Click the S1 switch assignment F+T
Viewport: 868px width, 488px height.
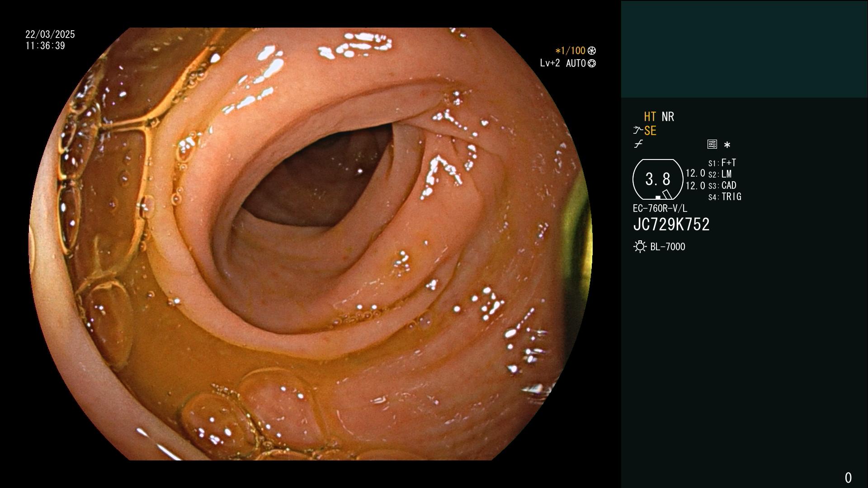722,163
